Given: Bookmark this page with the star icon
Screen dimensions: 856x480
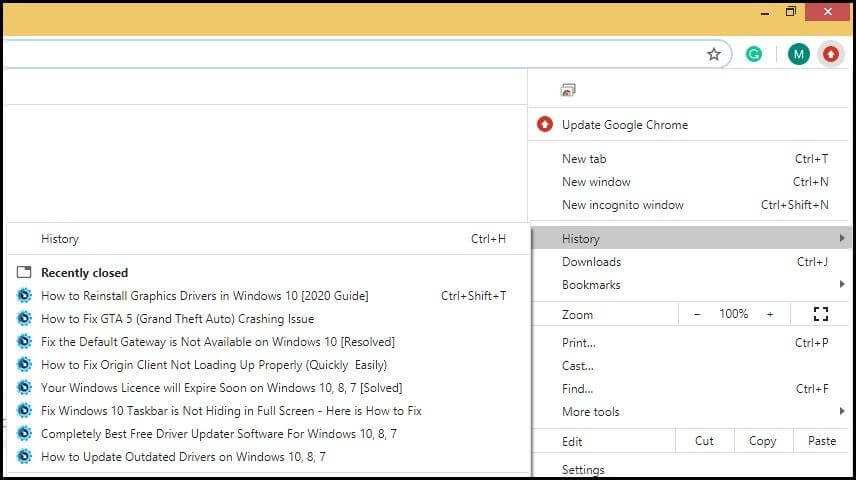Looking at the screenshot, I should tap(714, 54).
